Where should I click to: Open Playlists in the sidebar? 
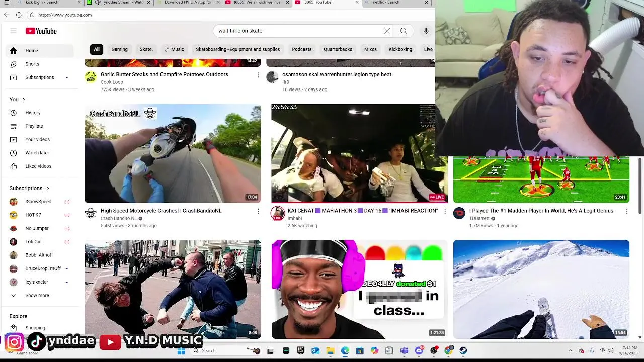click(40, 126)
